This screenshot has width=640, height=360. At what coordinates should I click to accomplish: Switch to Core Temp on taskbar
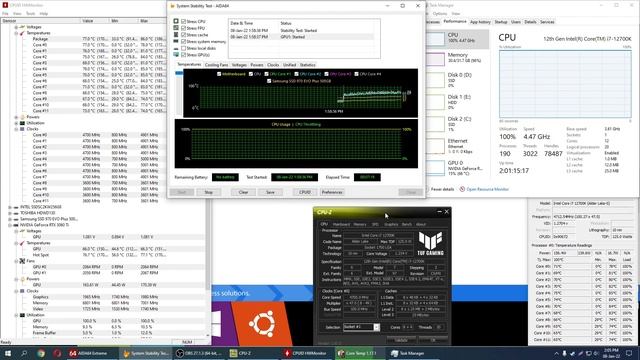coord(361,353)
